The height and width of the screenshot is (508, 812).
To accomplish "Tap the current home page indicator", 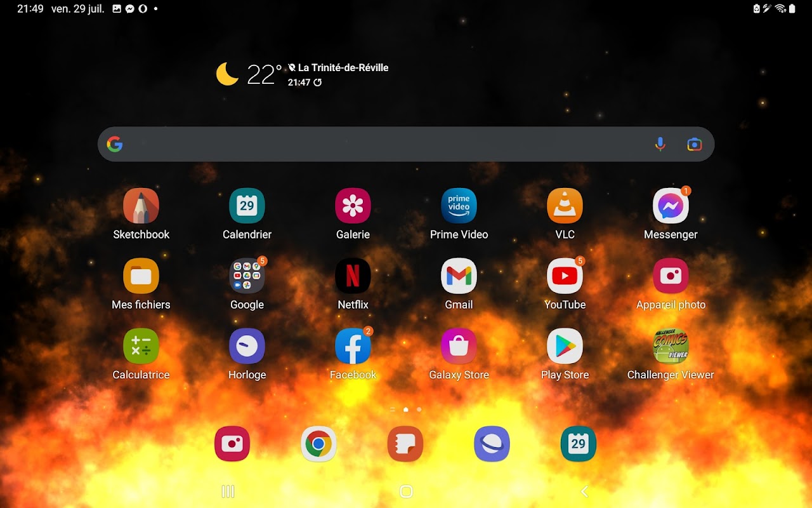I will [x=406, y=410].
